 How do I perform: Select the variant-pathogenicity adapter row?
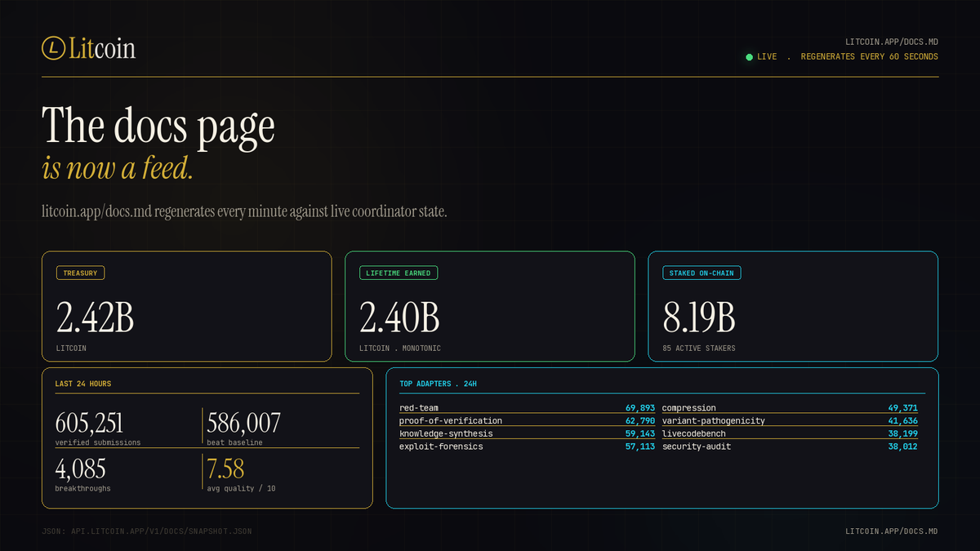[x=790, y=421]
